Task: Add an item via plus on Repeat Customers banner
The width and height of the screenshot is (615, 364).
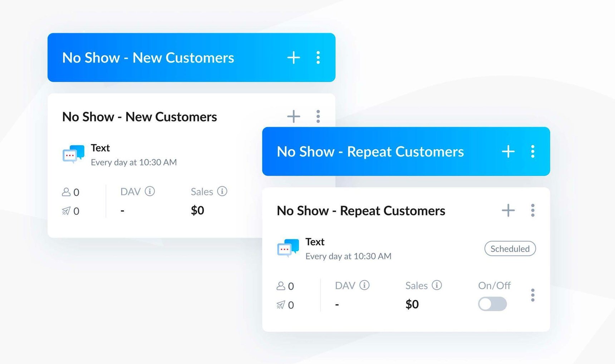Action: 508,151
